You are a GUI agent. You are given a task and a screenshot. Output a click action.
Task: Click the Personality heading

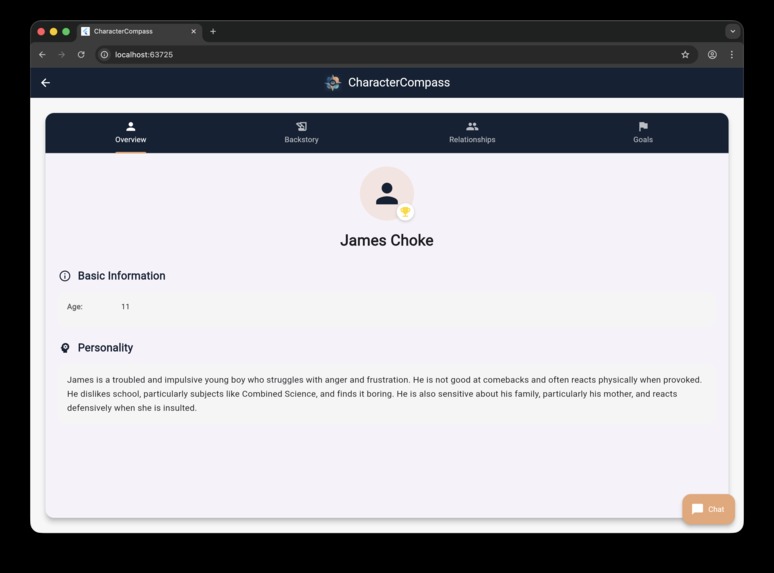click(x=105, y=348)
